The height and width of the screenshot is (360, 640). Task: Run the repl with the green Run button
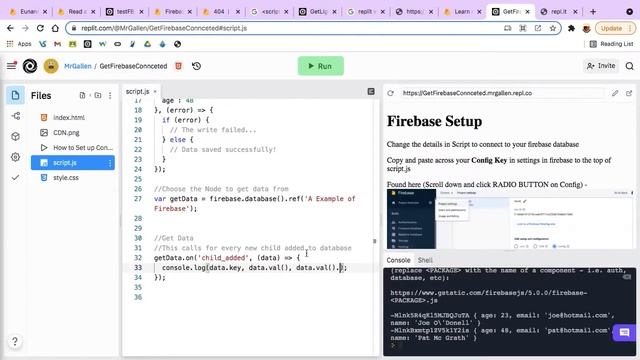pyautogui.click(x=320, y=66)
